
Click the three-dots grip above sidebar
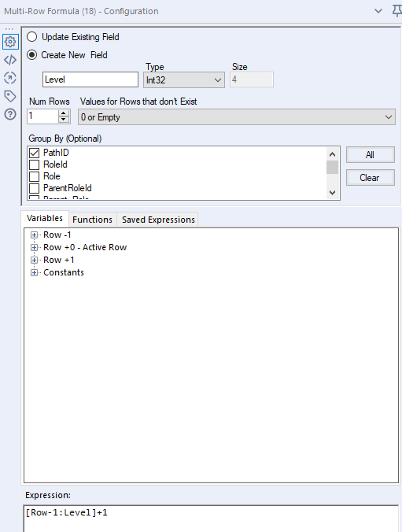[9, 29]
